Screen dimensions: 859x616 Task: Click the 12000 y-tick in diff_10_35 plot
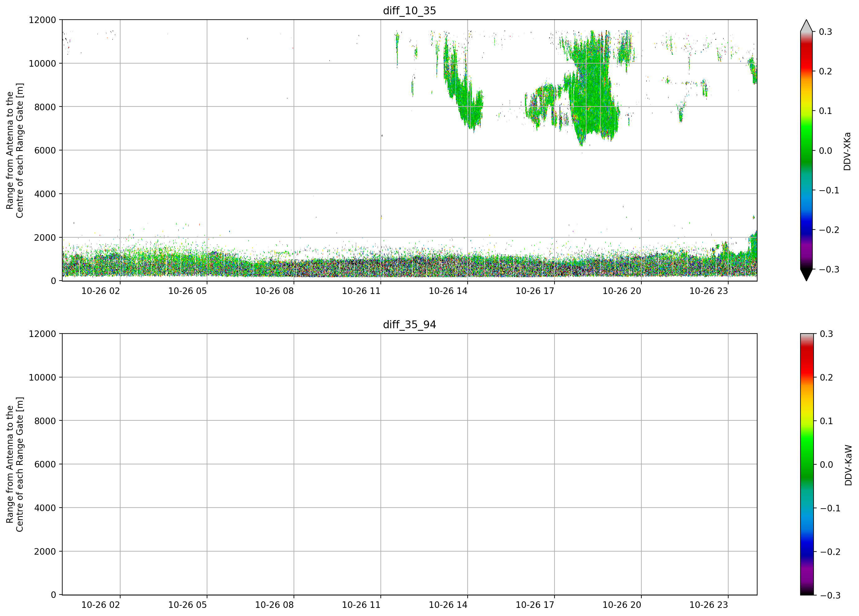pos(42,20)
